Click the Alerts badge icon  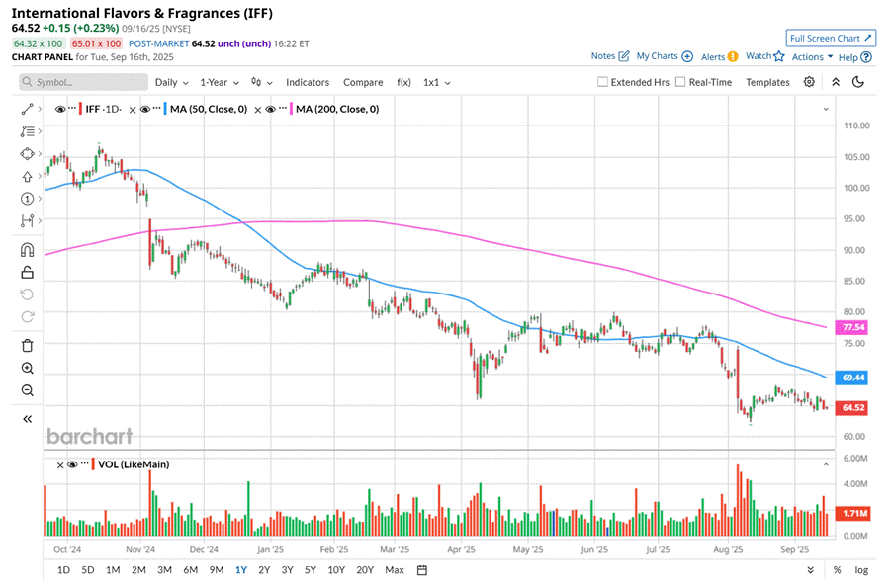click(x=733, y=56)
